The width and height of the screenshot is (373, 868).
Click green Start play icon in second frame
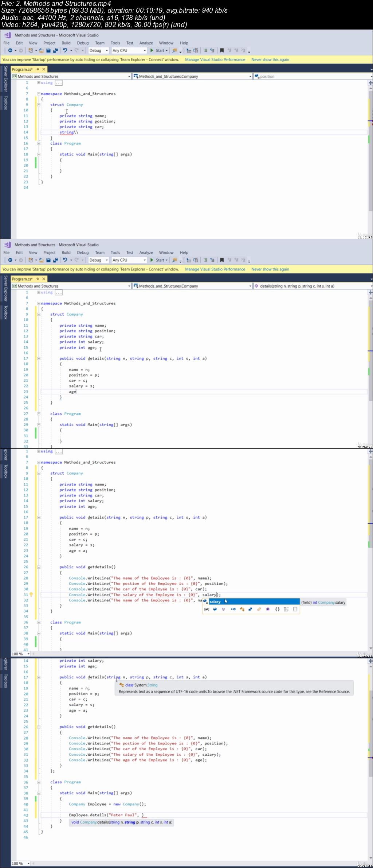click(152, 260)
